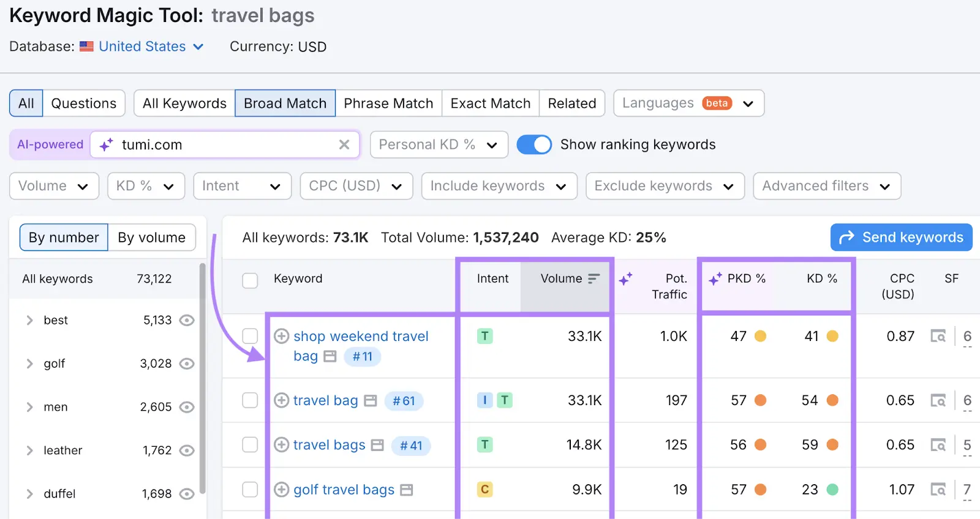980x519 pixels.
Task: Click the eye icon for 'golf' group
Action: (187, 364)
